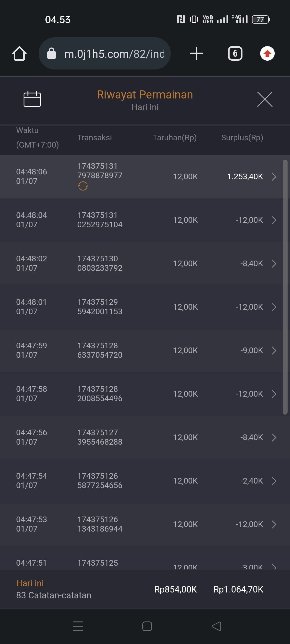Click the history list scrollbar

285,287
